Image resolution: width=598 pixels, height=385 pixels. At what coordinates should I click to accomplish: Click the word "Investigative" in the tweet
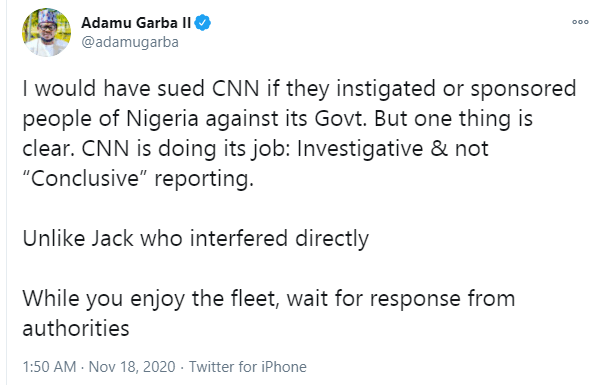(x=360, y=148)
